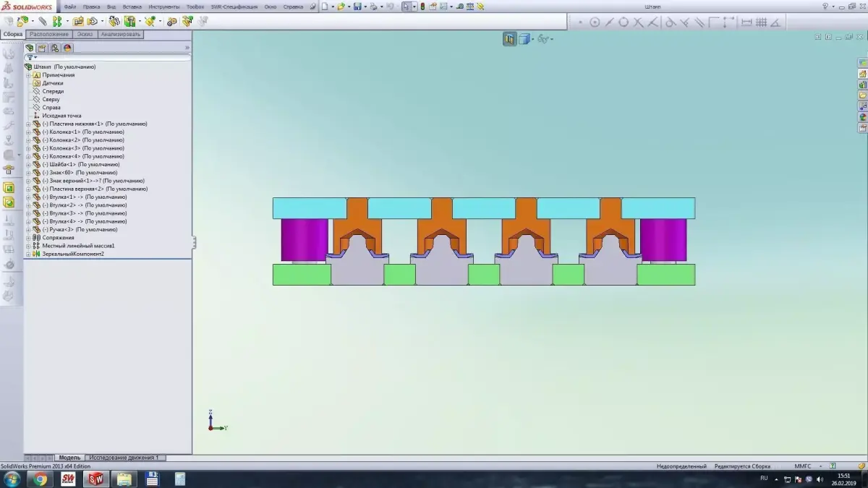Open File Explorer from taskbar
868x488 pixels.
(124, 479)
